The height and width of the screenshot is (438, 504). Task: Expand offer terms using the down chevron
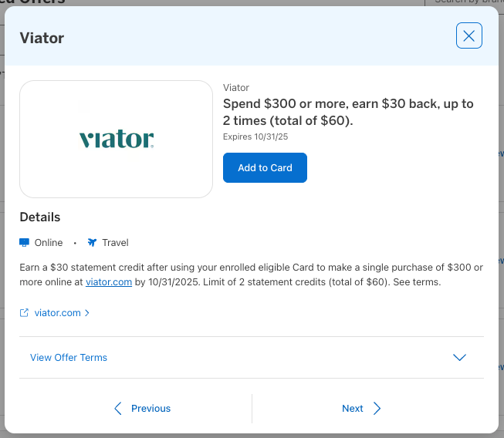(459, 358)
